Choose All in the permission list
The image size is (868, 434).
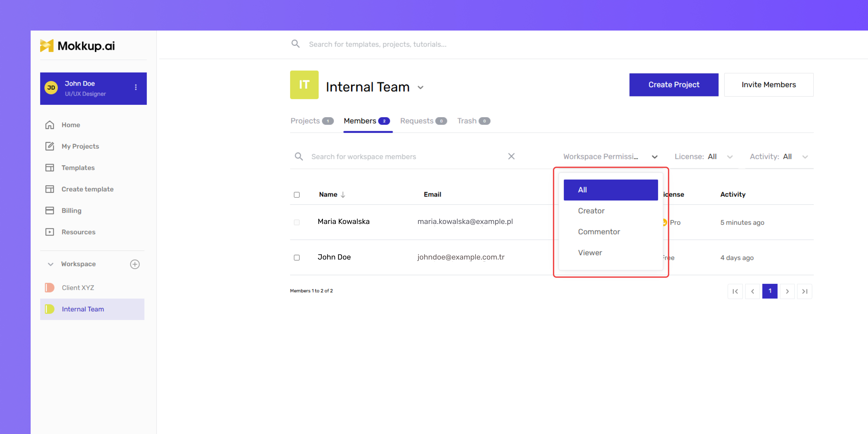[611, 190]
